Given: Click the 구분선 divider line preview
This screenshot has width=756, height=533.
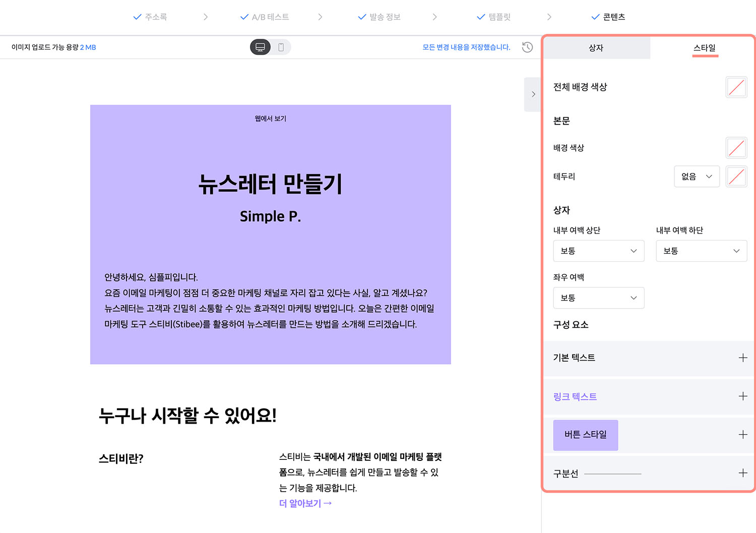Looking at the screenshot, I should tap(612, 474).
